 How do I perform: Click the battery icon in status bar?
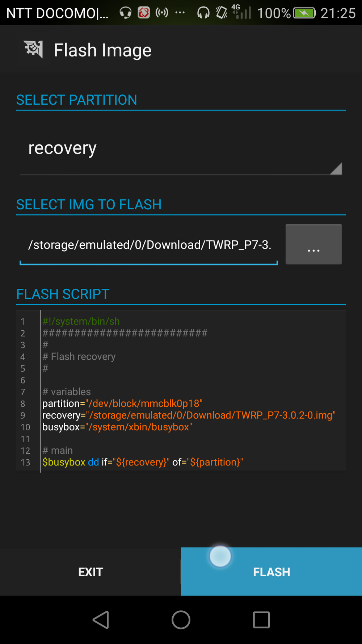pyautogui.click(x=304, y=13)
